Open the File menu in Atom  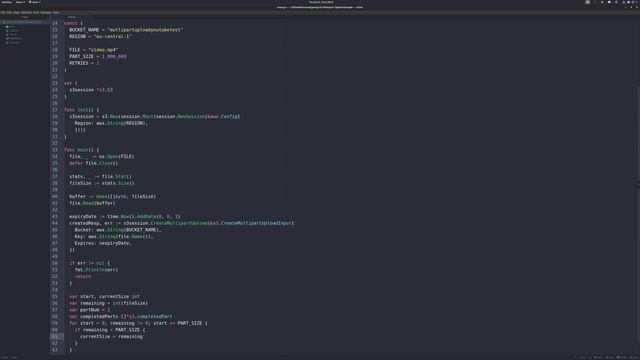(x=3, y=12)
